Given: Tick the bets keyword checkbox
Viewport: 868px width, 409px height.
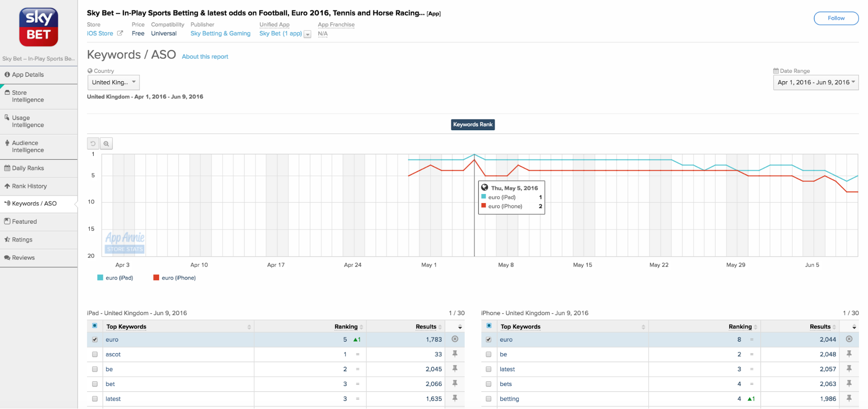Looking at the screenshot, I should [x=488, y=384].
